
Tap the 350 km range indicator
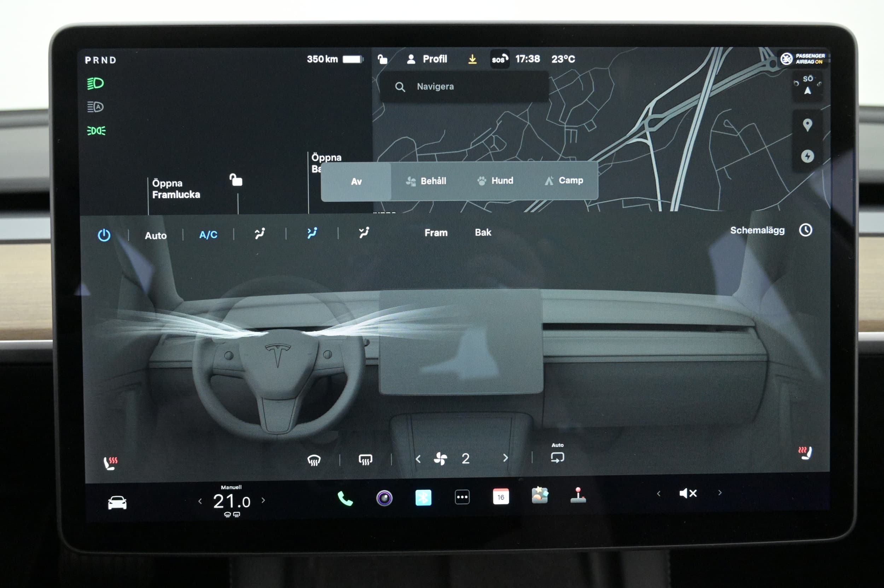coord(335,59)
